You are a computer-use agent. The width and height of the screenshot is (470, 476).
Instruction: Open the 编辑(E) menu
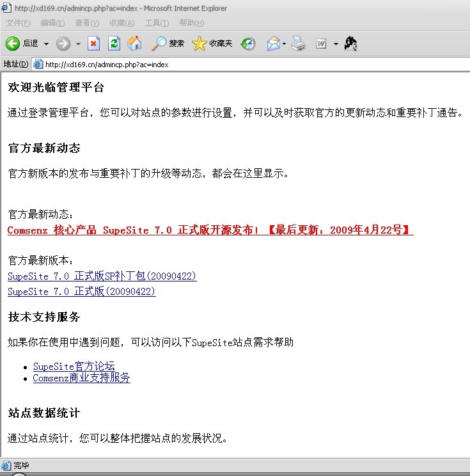(x=52, y=23)
